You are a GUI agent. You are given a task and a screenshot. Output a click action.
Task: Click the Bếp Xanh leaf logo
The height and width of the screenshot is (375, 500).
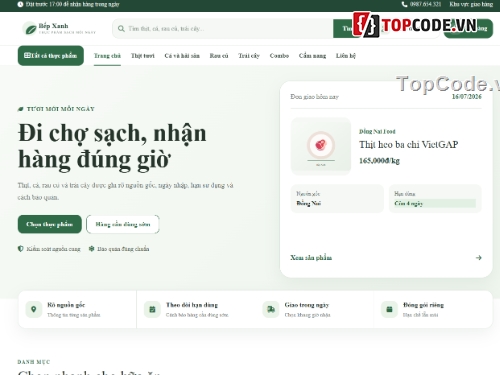click(x=30, y=29)
